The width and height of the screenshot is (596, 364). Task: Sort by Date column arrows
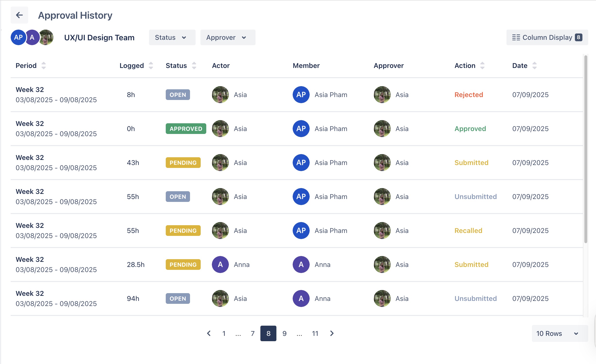coord(534,66)
